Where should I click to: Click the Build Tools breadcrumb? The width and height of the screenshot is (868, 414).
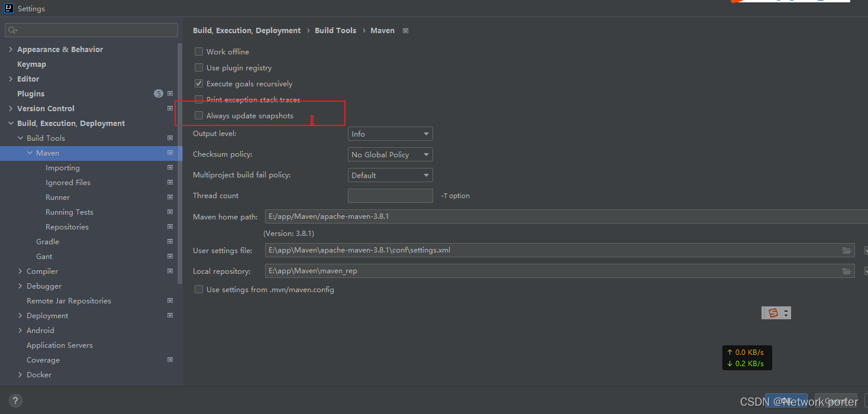click(335, 30)
